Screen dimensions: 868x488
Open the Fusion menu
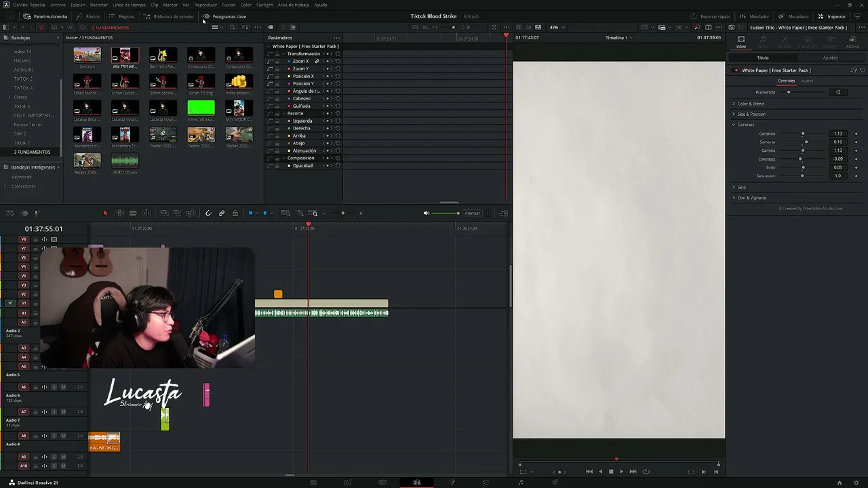pyautogui.click(x=229, y=5)
